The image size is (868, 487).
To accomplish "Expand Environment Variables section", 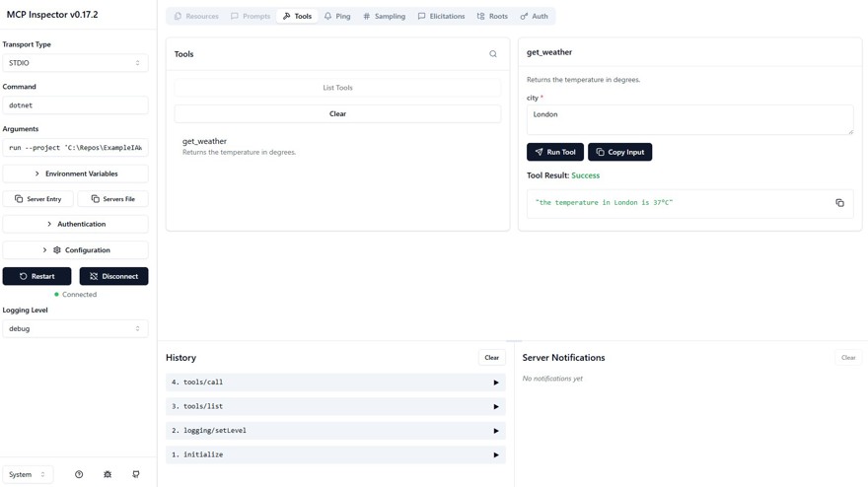I will click(75, 174).
